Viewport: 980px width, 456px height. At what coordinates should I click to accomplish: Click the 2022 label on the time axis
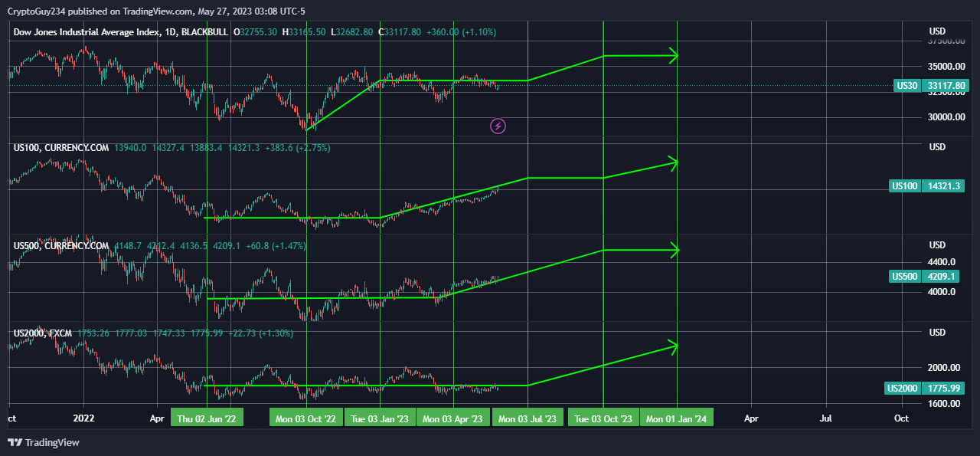(83, 418)
